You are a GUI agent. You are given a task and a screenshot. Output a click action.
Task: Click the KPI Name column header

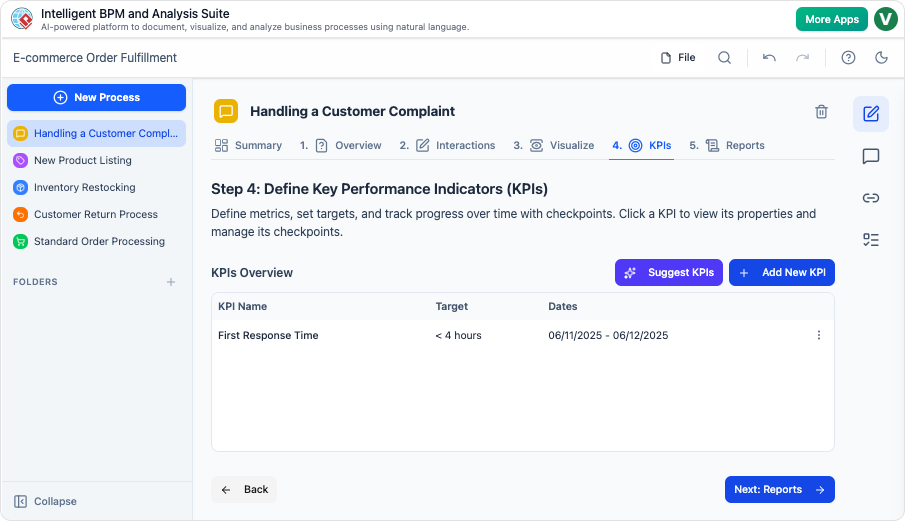242,306
